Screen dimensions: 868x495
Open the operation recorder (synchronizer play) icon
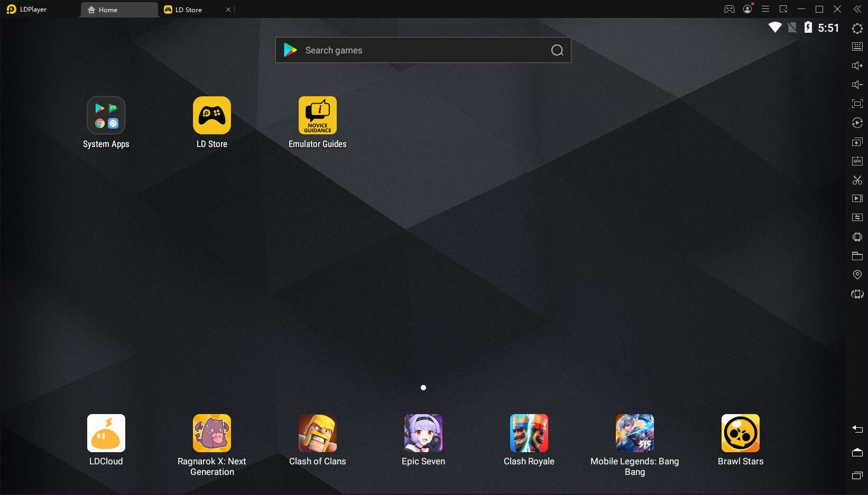pos(857,123)
